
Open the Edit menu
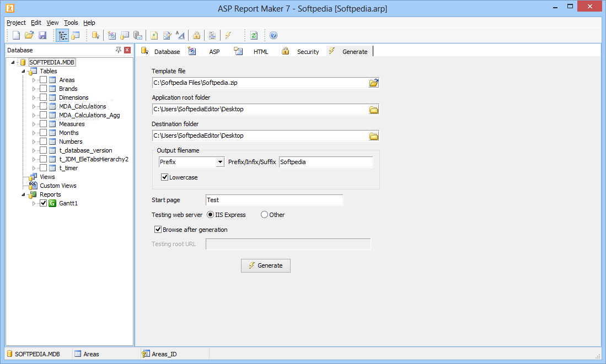(x=36, y=23)
